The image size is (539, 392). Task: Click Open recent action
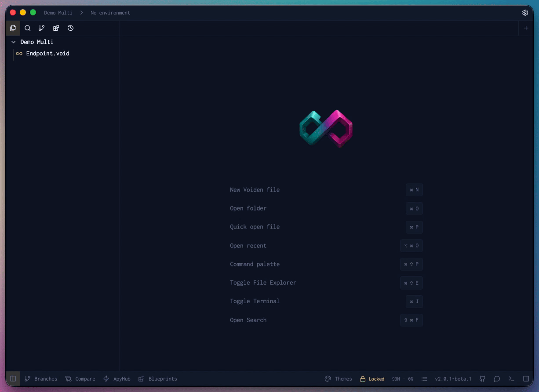(248, 246)
